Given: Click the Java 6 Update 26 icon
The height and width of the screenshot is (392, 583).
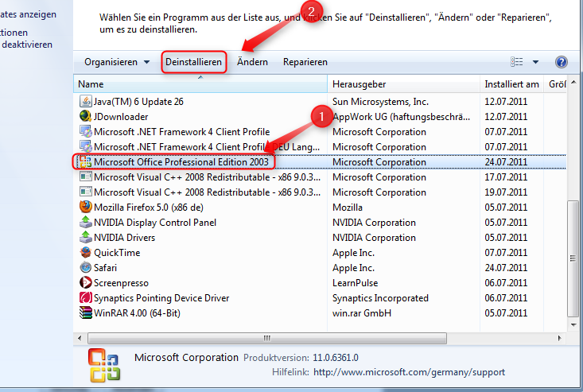Looking at the screenshot, I should pyautogui.click(x=86, y=102).
